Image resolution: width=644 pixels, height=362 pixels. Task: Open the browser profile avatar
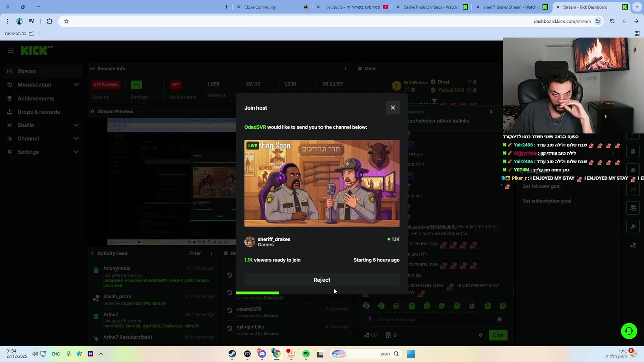(19, 21)
